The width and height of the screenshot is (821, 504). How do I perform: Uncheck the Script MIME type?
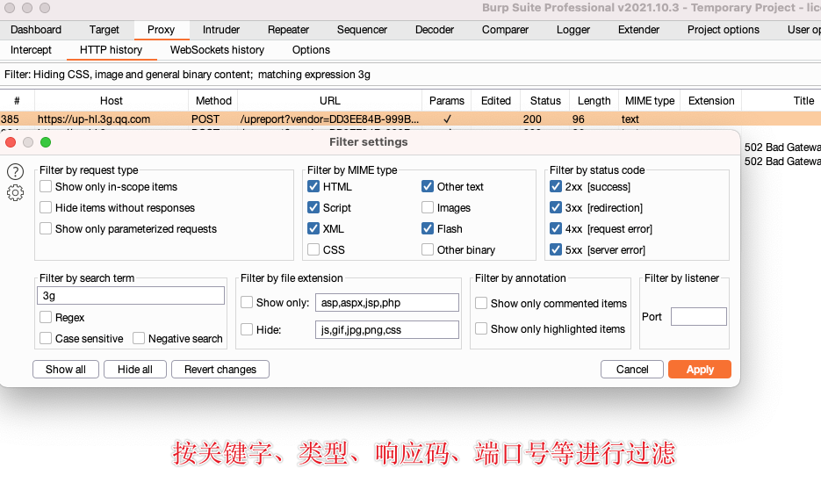pos(313,208)
